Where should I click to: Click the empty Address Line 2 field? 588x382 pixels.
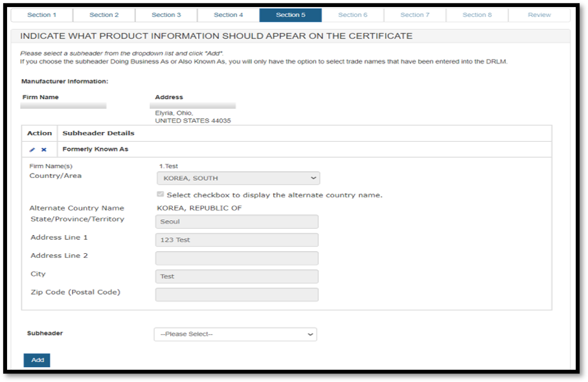(236, 258)
